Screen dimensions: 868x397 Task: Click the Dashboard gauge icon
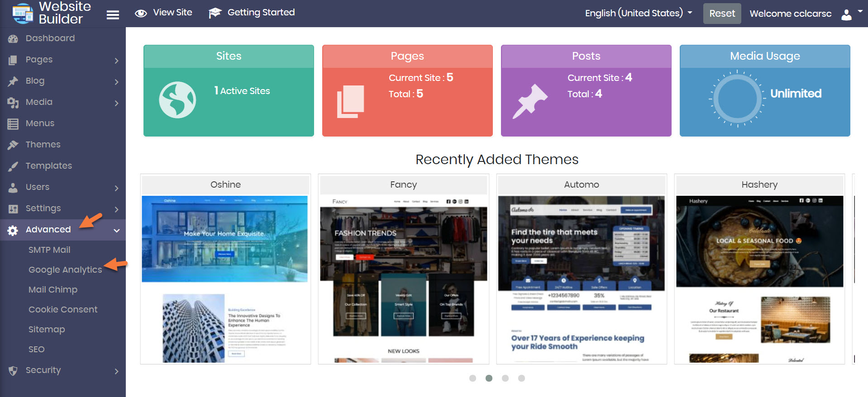point(13,39)
